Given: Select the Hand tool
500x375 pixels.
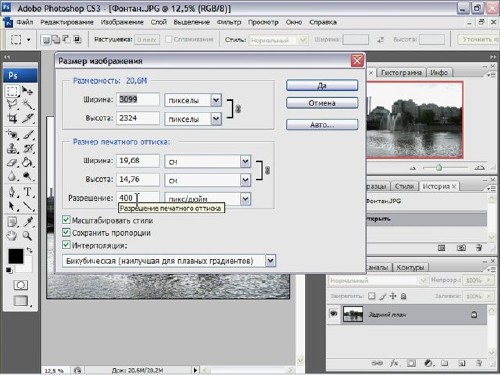Looking at the screenshot, I should (x=12, y=236).
